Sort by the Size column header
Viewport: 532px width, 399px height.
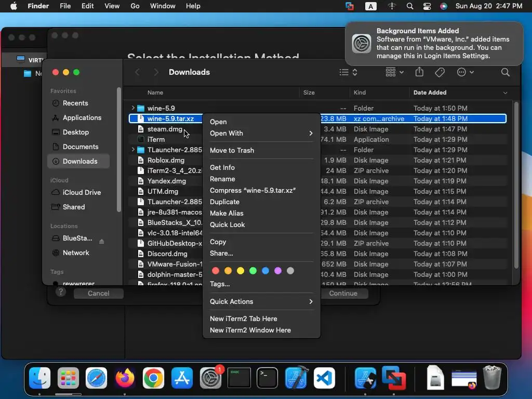[324, 92]
